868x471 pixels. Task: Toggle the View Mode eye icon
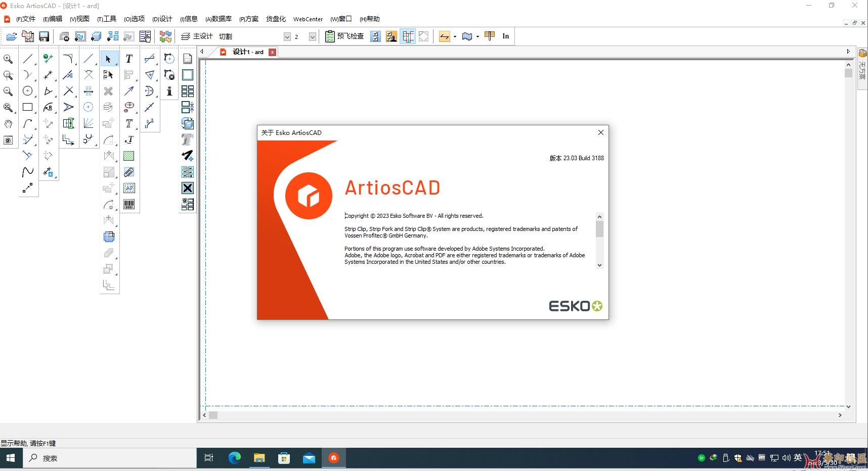pyautogui.click(x=8, y=140)
